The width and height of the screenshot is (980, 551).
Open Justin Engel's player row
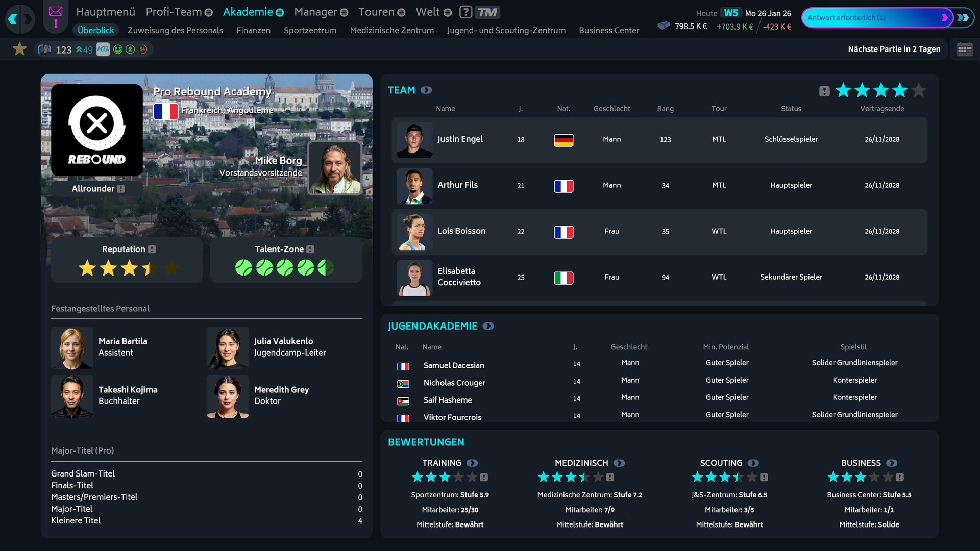coord(659,140)
